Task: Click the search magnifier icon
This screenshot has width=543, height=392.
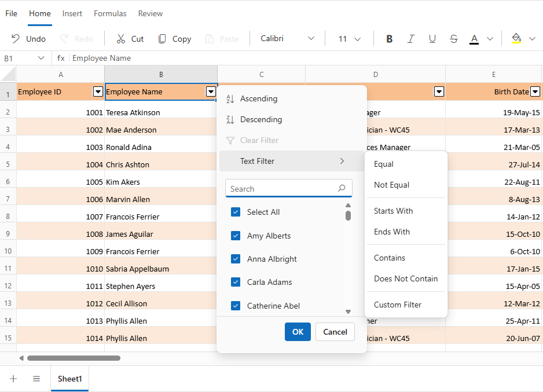Action: pyautogui.click(x=342, y=188)
